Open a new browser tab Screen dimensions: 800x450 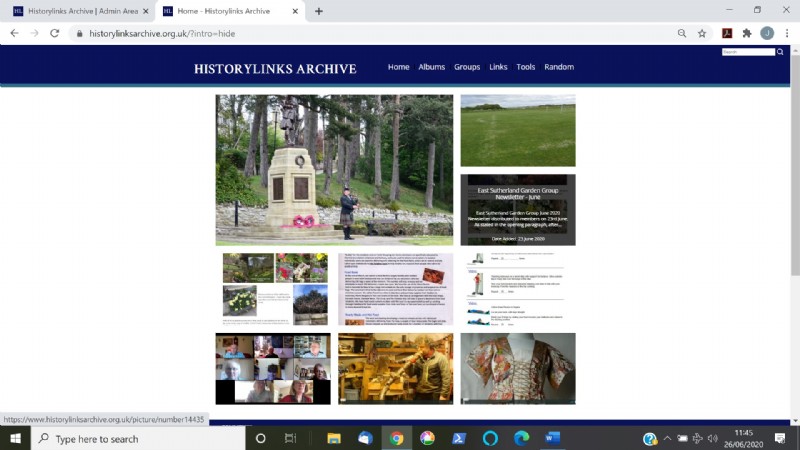click(319, 11)
